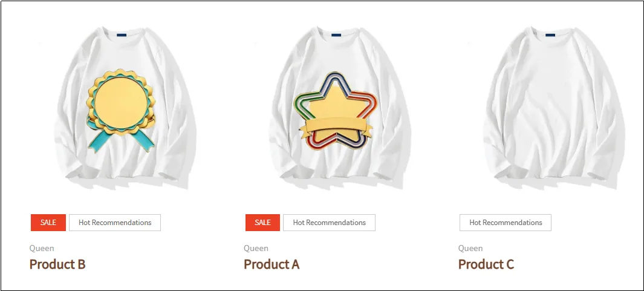Open the Product C title link
644x291 pixels.
point(486,264)
